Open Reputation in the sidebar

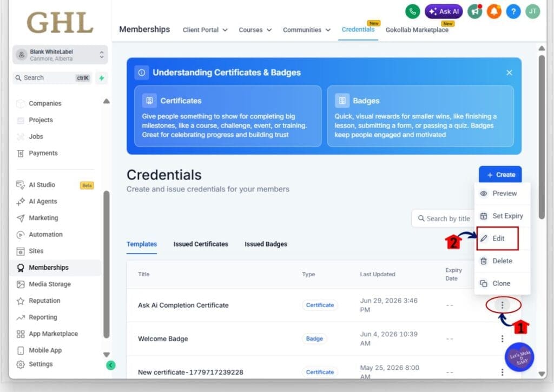pyautogui.click(x=44, y=301)
